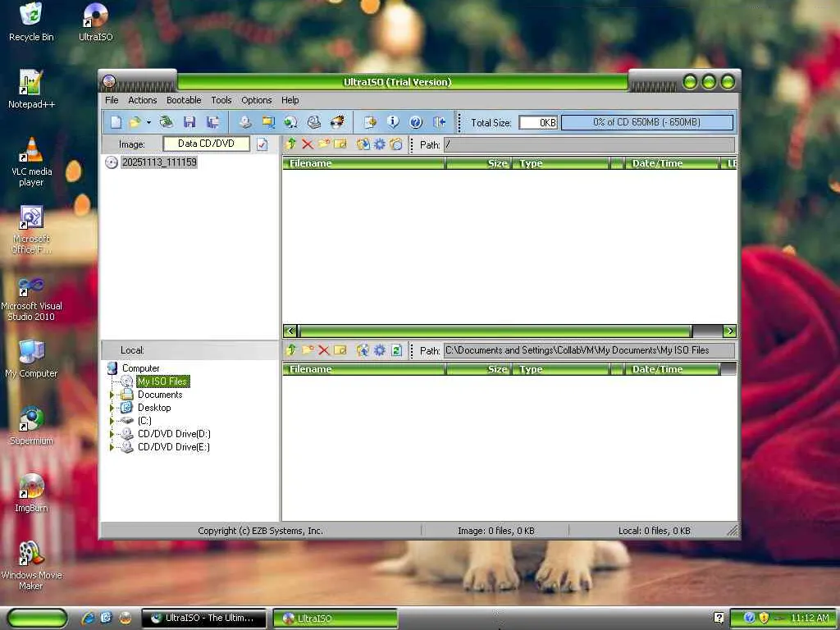
Task: Click the Burn CD/DVD Image icon
Action: pos(337,122)
